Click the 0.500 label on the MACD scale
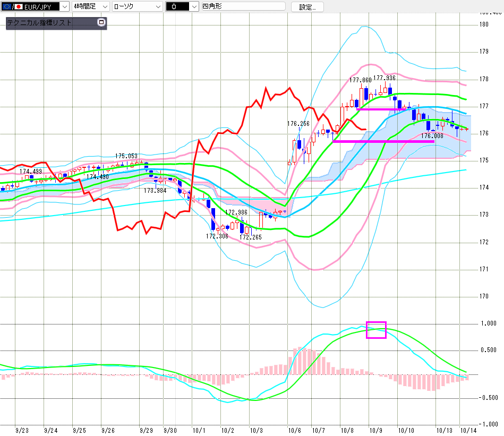Screen dimensions: 504x436 point(489,349)
